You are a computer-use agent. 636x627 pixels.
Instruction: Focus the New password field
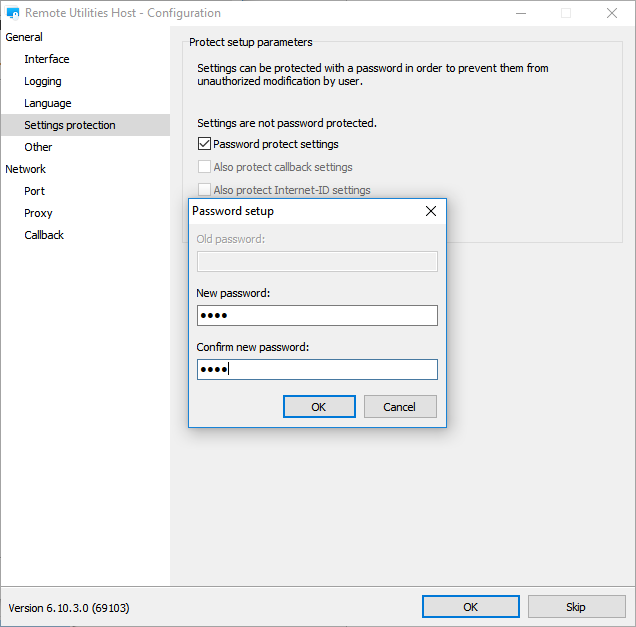click(x=317, y=316)
